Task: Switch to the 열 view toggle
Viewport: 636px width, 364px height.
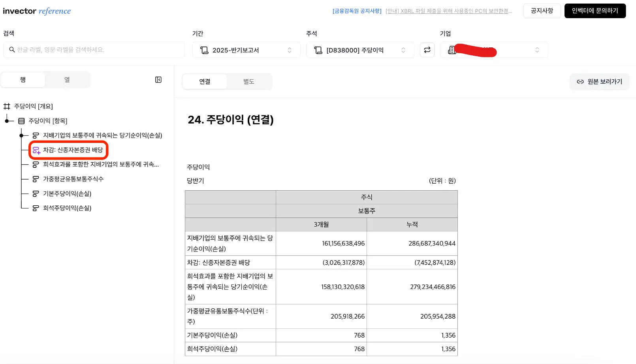Action: click(x=67, y=80)
